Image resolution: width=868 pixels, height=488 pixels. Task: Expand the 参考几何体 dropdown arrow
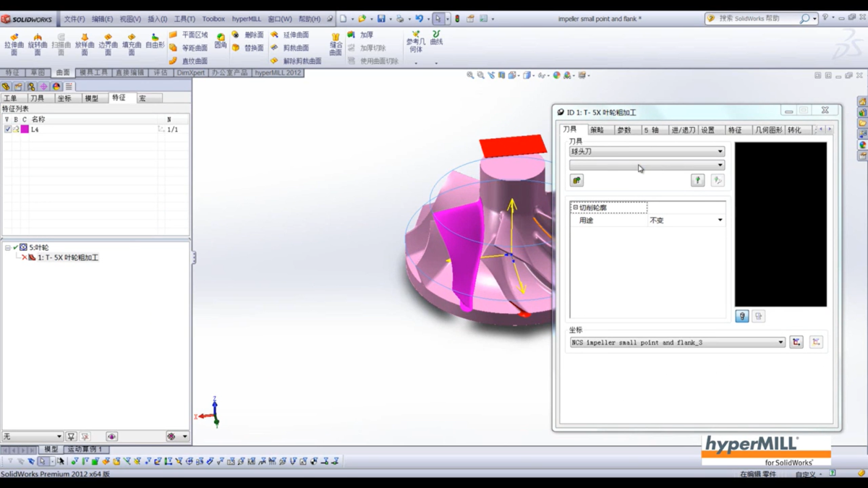[x=416, y=64]
